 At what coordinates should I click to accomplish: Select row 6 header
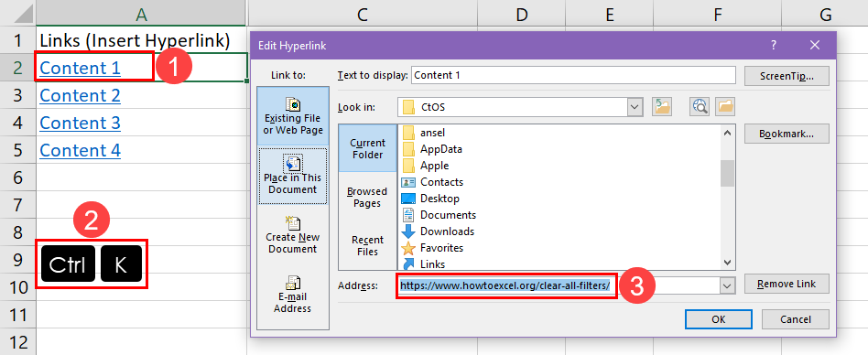(x=17, y=177)
